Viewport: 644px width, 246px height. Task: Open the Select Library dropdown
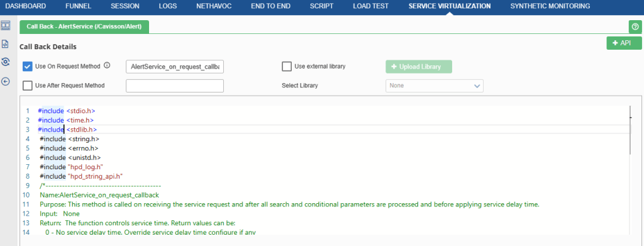tap(434, 86)
